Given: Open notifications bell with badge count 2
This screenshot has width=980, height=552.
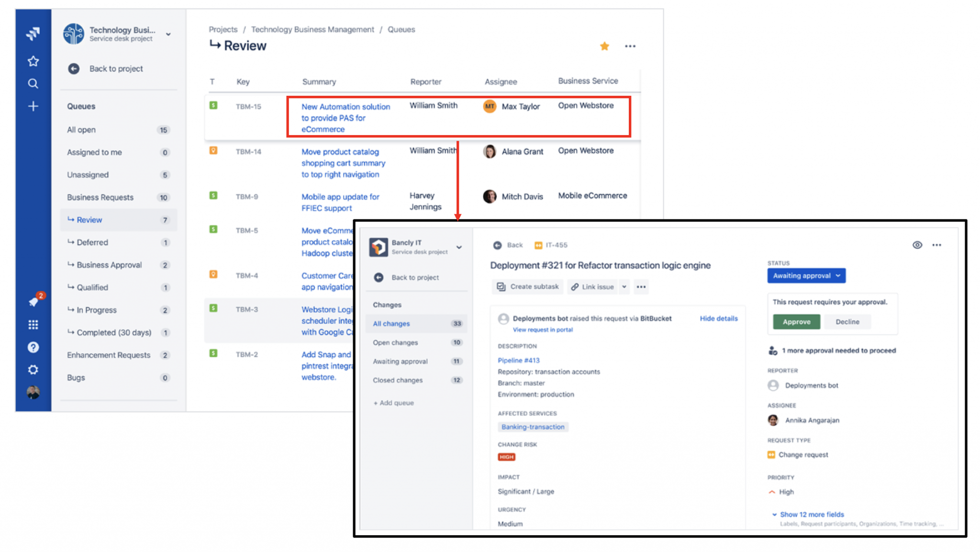Looking at the screenshot, I should [33, 301].
